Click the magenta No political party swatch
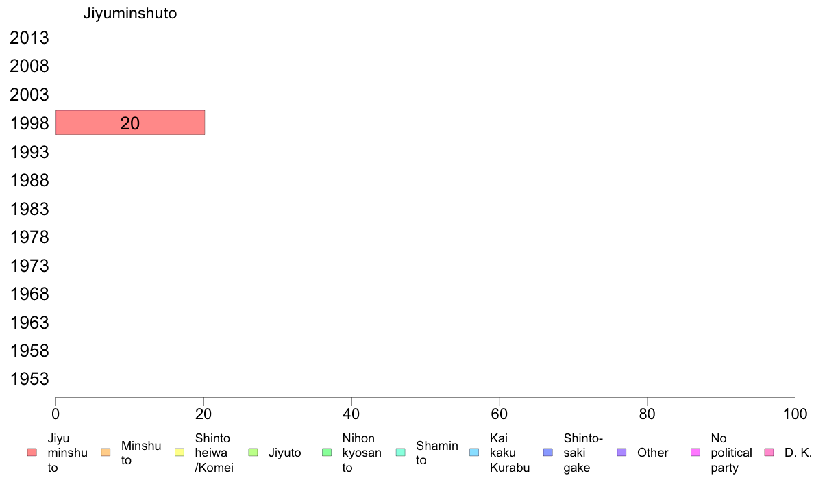This screenshot has width=814, height=504. [695, 453]
